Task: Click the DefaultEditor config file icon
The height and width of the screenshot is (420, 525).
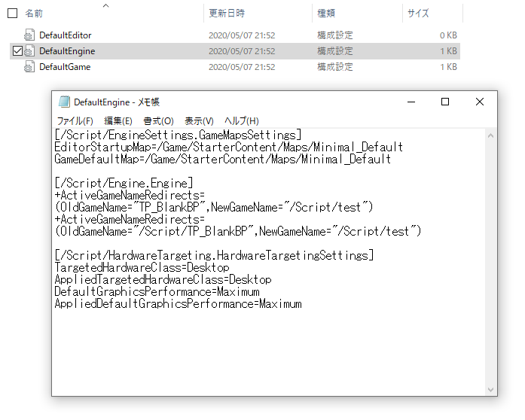Action: pyautogui.click(x=29, y=35)
